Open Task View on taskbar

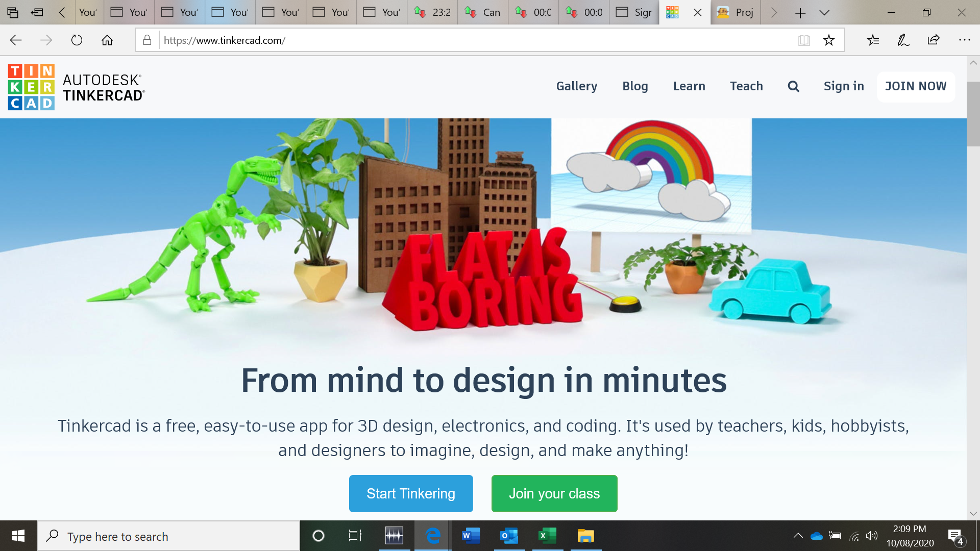[x=355, y=536]
